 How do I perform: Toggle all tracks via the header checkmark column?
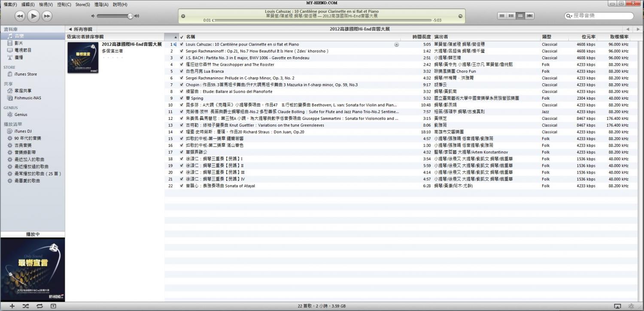click(182, 37)
